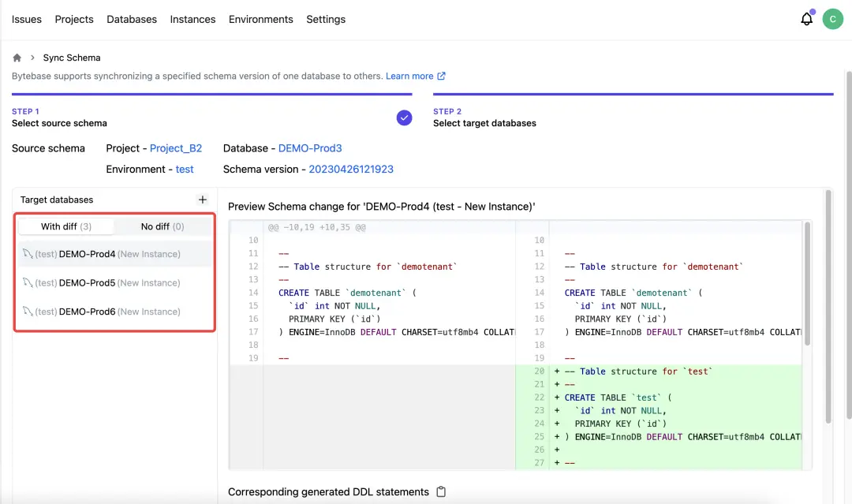Click the MySQL icon beside DEMO-Prod6
This screenshot has height=504, width=852.
(x=27, y=312)
